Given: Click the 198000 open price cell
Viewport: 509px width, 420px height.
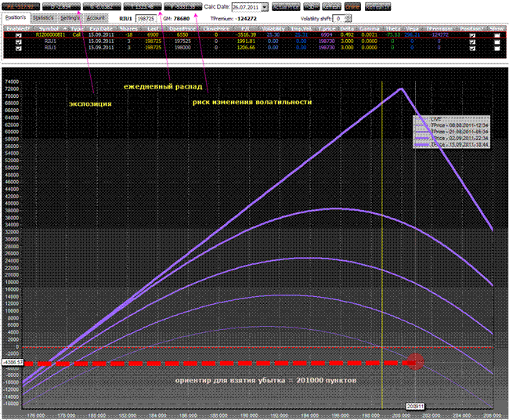Looking at the screenshot, I should pyautogui.click(x=182, y=48).
